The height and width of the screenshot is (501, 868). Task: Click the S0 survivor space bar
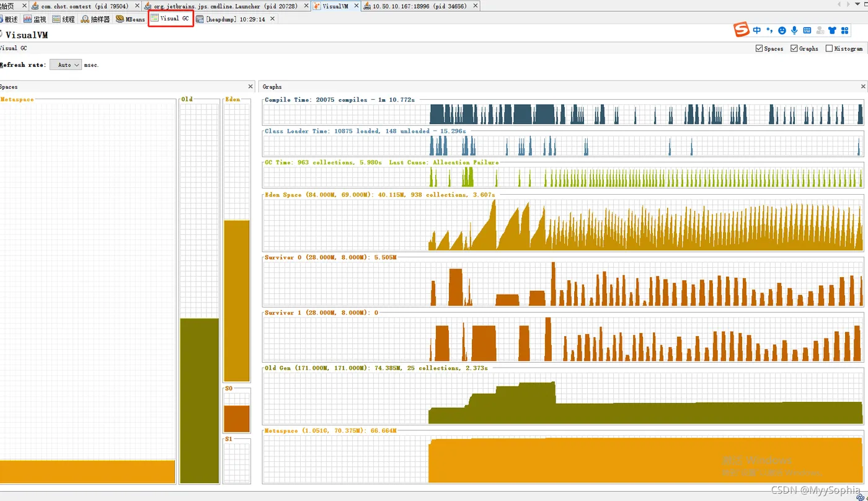point(237,419)
